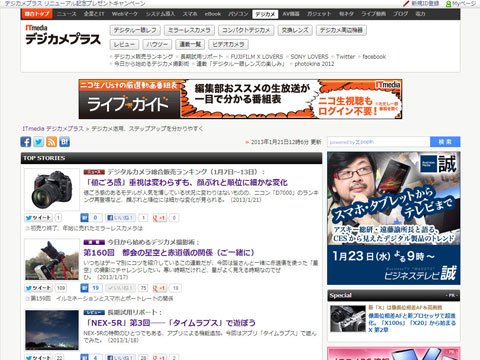Click the デジタル一眼レフ category button

pyautogui.click(x=135, y=30)
